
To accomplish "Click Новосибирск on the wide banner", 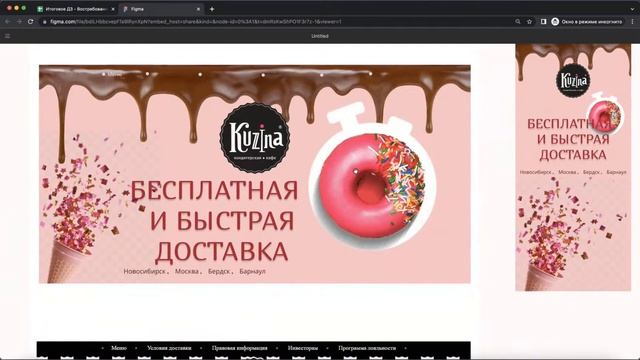I will 146,271.
